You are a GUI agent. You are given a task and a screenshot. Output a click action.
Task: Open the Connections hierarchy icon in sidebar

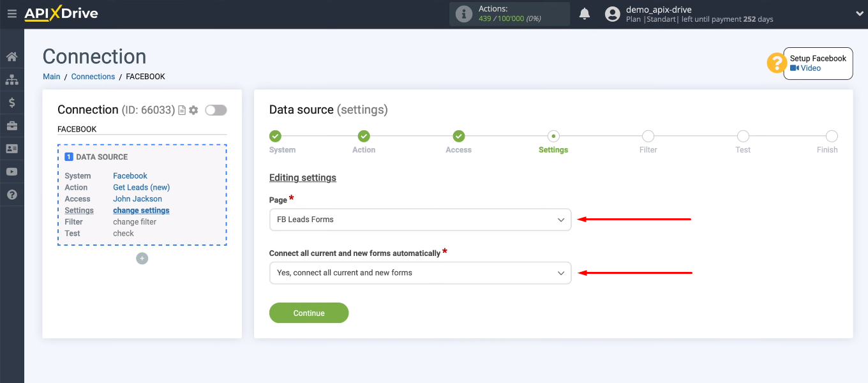11,79
